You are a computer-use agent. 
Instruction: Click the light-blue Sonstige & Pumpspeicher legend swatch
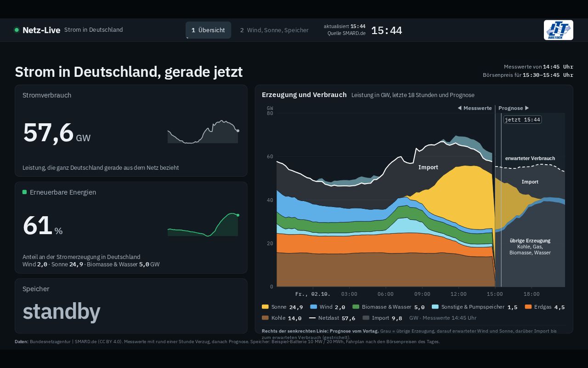click(435, 307)
